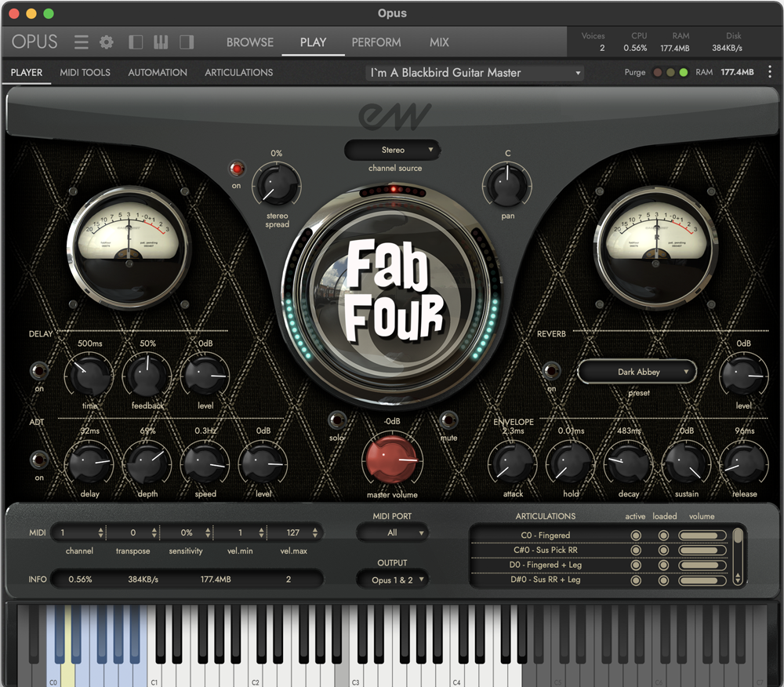784x687 pixels.
Task: Toggle the right side panel icon
Action: [x=186, y=42]
